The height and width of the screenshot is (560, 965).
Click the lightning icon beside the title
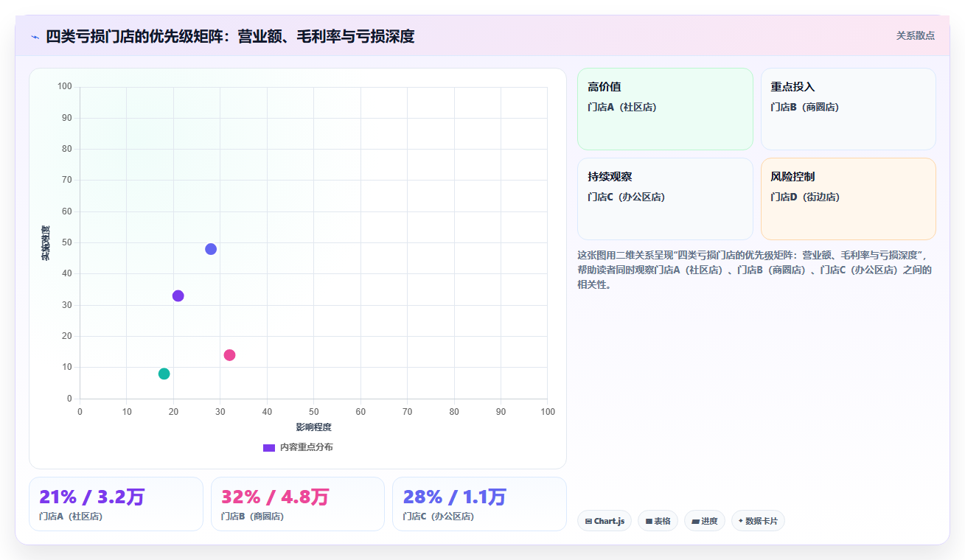[x=35, y=37]
